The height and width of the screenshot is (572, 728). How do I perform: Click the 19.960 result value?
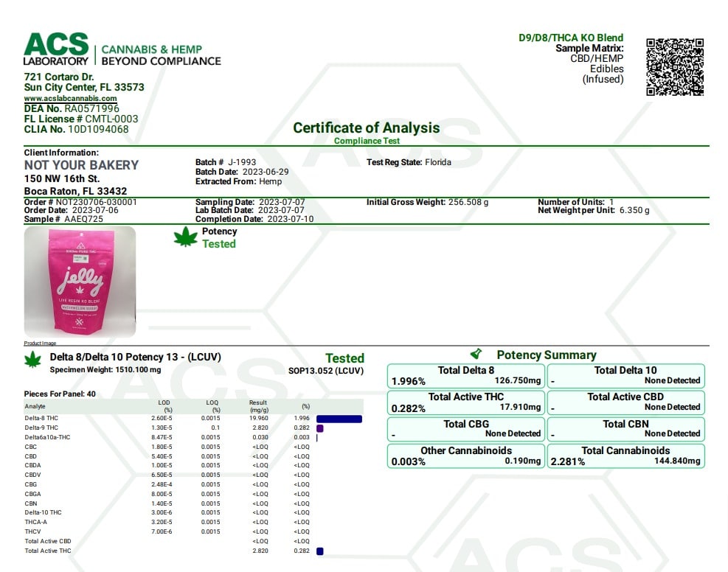coord(259,419)
